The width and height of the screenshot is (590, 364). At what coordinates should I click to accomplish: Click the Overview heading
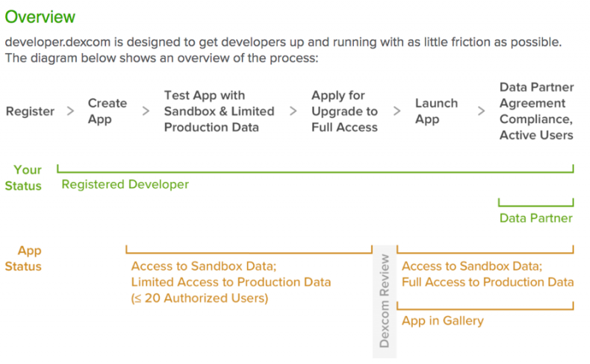pos(40,17)
